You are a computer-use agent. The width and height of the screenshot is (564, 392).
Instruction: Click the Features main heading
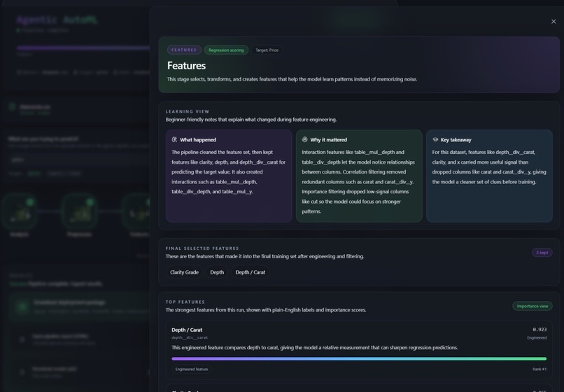click(x=186, y=66)
